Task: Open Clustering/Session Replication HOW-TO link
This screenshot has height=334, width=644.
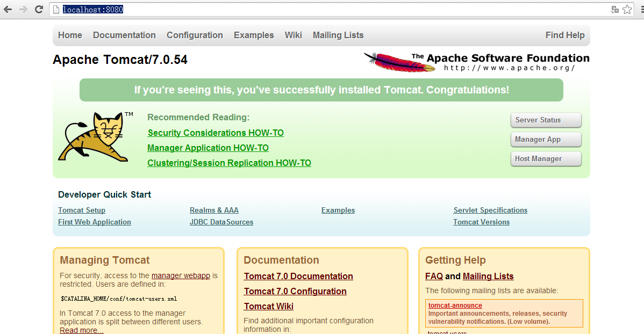Action: tap(229, 163)
